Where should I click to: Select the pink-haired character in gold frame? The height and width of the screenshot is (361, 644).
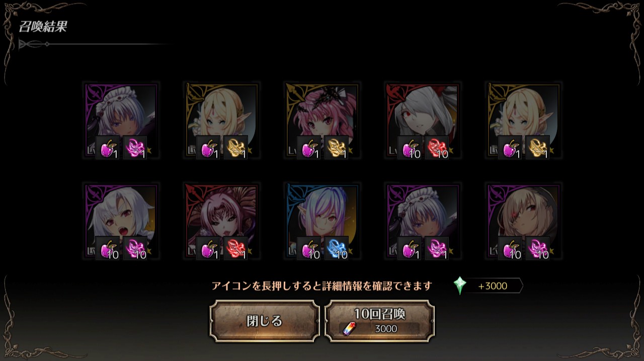[323, 121]
